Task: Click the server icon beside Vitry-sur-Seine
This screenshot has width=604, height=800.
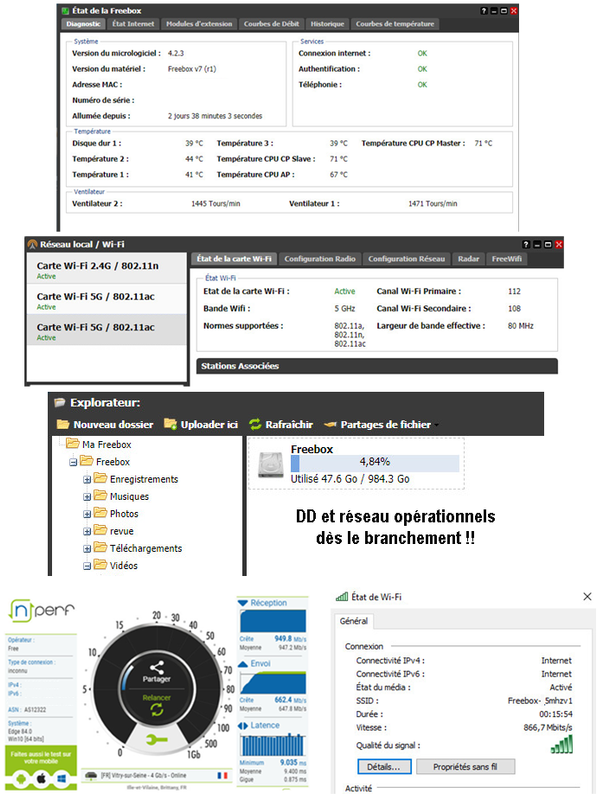Action: (91, 776)
